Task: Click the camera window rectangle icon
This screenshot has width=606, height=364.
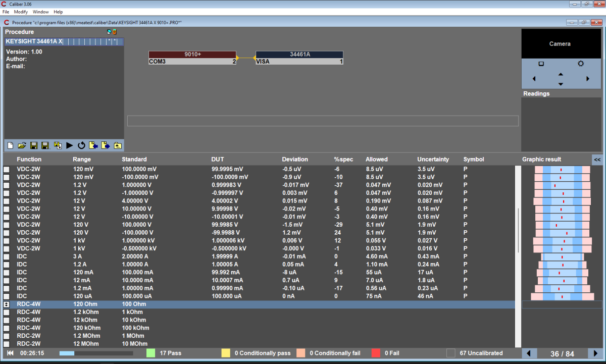Action: (x=541, y=64)
